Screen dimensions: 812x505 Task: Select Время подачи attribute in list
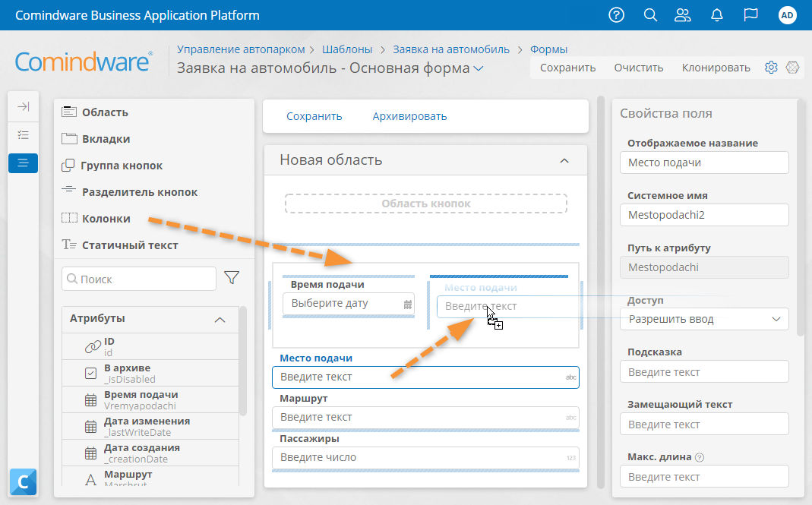[x=150, y=400]
